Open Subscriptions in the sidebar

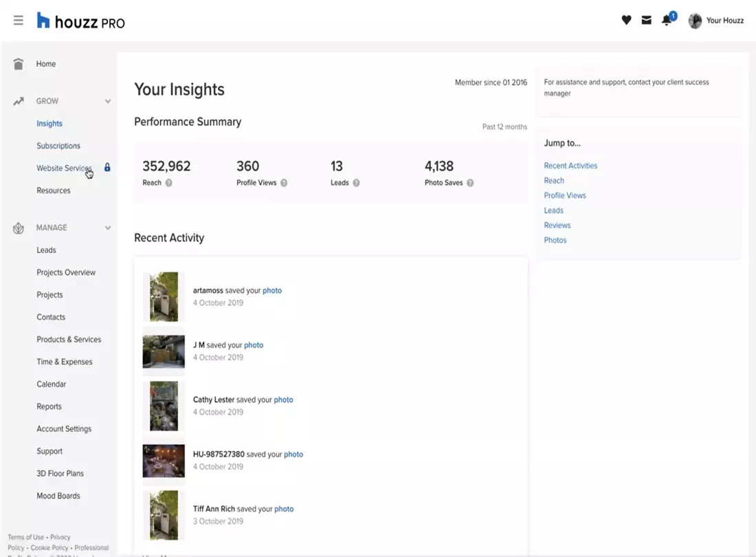tap(58, 146)
